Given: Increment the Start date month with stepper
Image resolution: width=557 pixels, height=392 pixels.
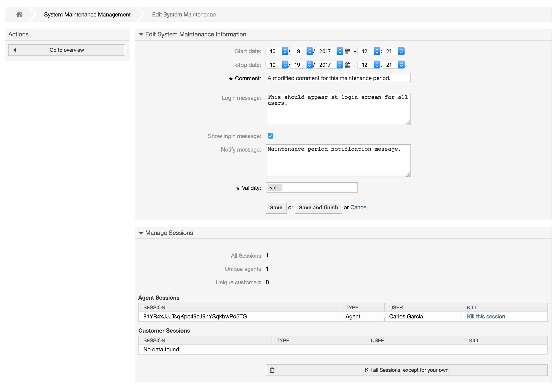Looking at the screenshot, I should tap(285, 50).
